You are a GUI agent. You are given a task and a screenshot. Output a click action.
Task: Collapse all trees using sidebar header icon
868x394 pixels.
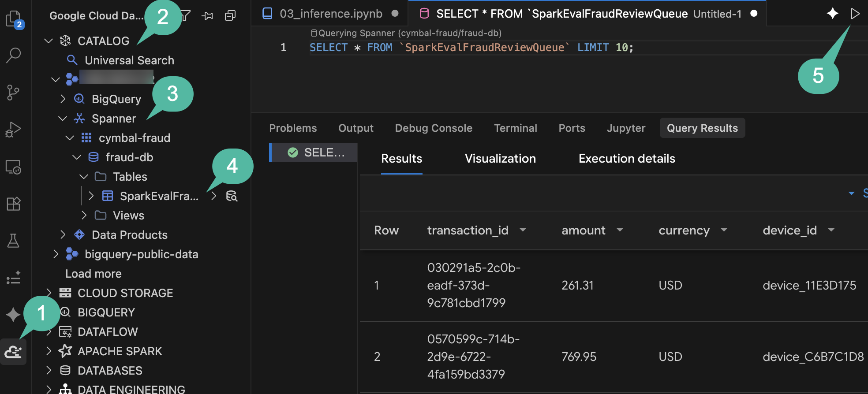click(230, 16)
